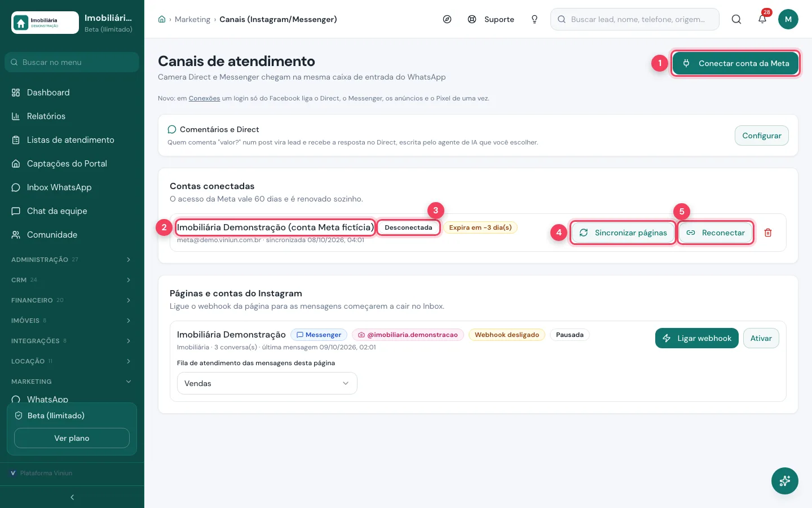Click the Webhook desligado badge

click(x=507, y=335)
